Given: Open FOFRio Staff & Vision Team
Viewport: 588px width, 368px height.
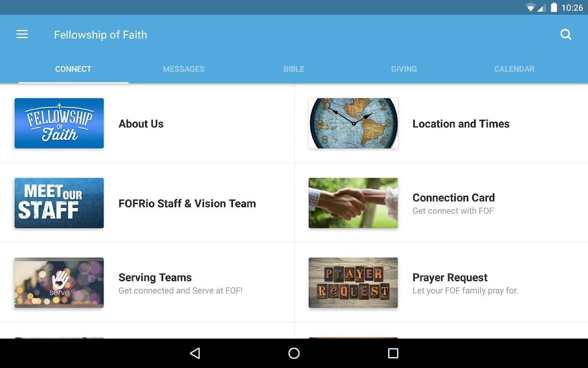Looking at the screenshot, I should point(147,203).
